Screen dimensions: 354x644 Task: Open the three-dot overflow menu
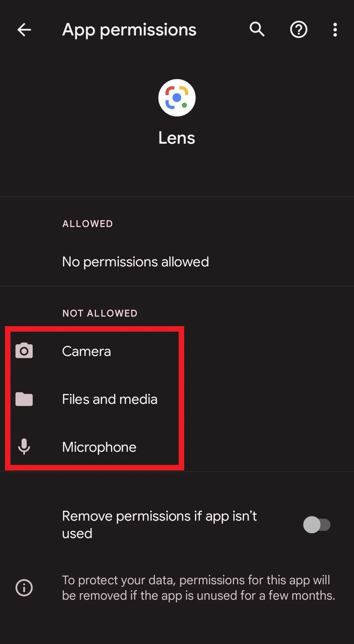point(335,30)
